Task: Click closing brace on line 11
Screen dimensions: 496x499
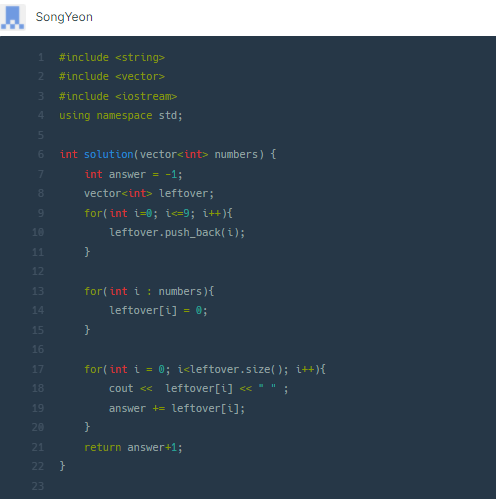Action: coord(87,252)
